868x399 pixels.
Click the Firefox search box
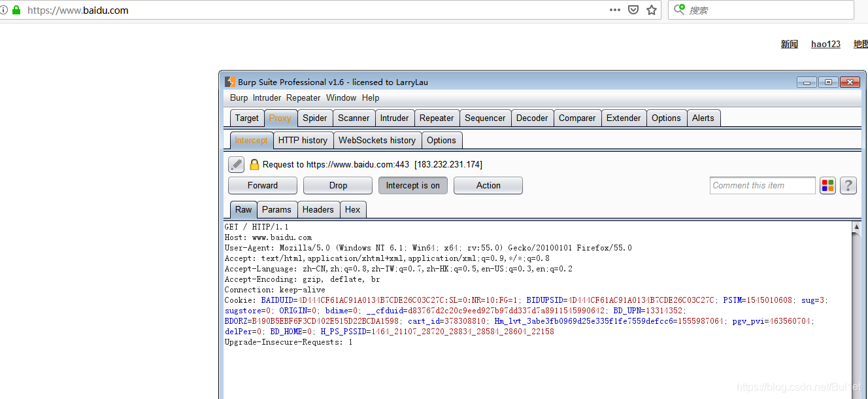(x=761, y=10)
